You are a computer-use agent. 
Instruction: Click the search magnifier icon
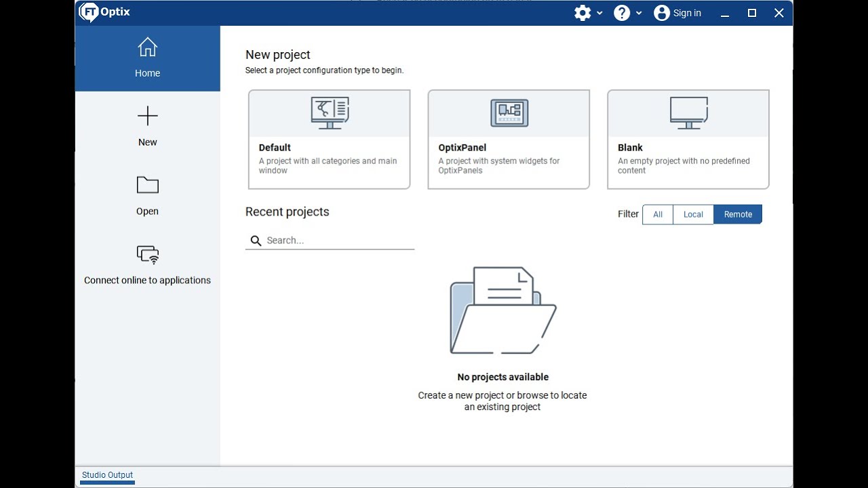tap(256, 241)
